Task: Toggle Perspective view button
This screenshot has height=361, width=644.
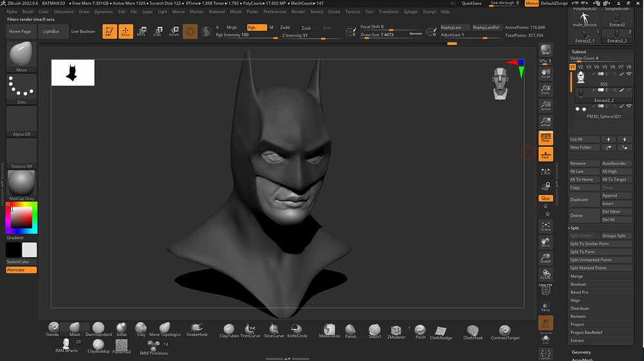Action: 546,138
